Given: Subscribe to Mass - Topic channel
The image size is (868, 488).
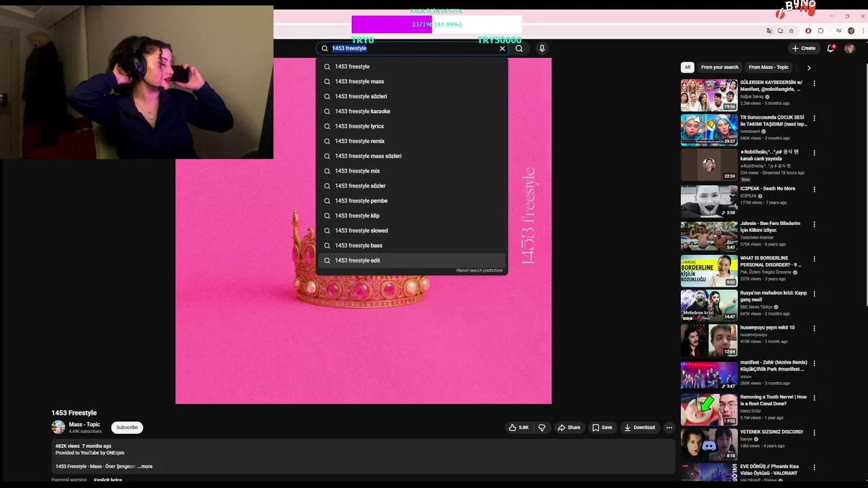Looking at the screenshot, I should [127, 428].
